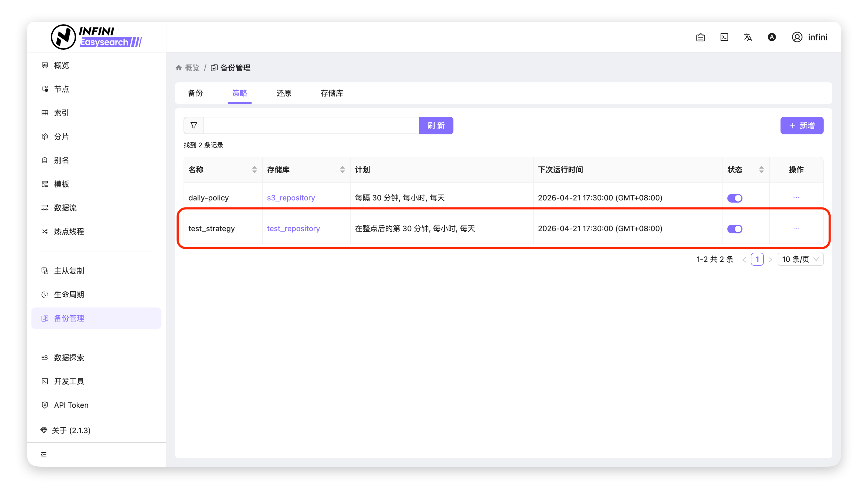
Task: Disable the daily-policy status switch
Action: pyautogui.click(x=735, y=198)
